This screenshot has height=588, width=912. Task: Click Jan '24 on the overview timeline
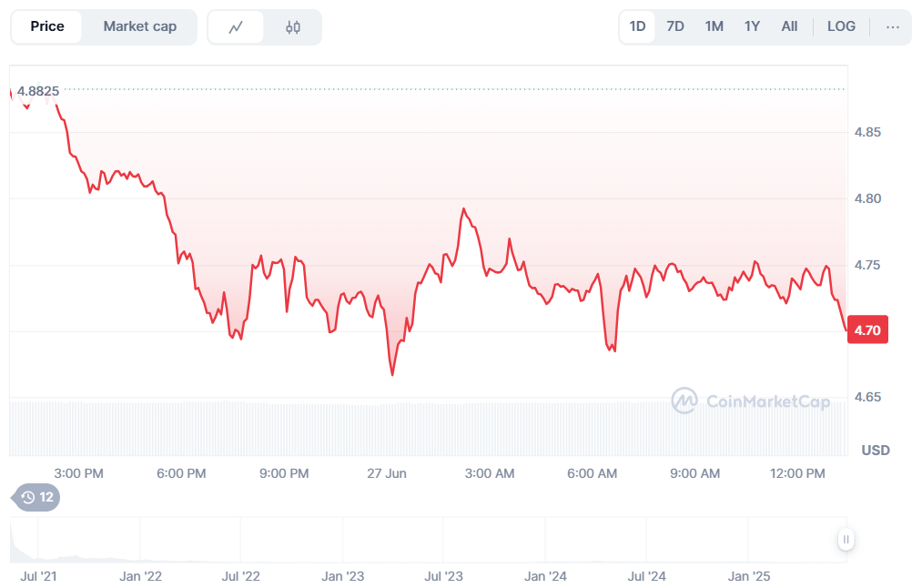pyautogui.click(x=545, y=576)
